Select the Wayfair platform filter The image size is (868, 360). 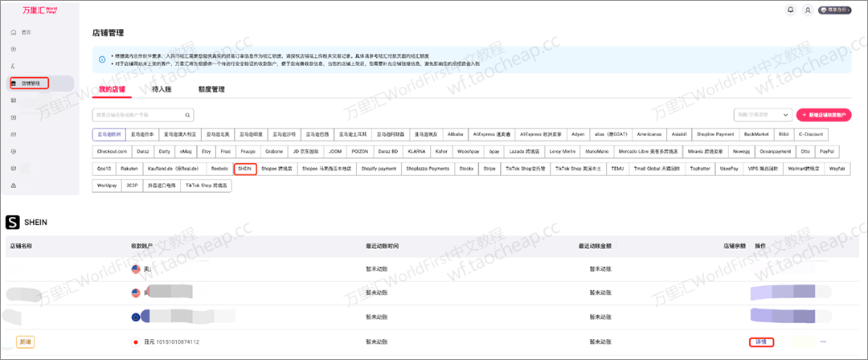coord(837,168)
